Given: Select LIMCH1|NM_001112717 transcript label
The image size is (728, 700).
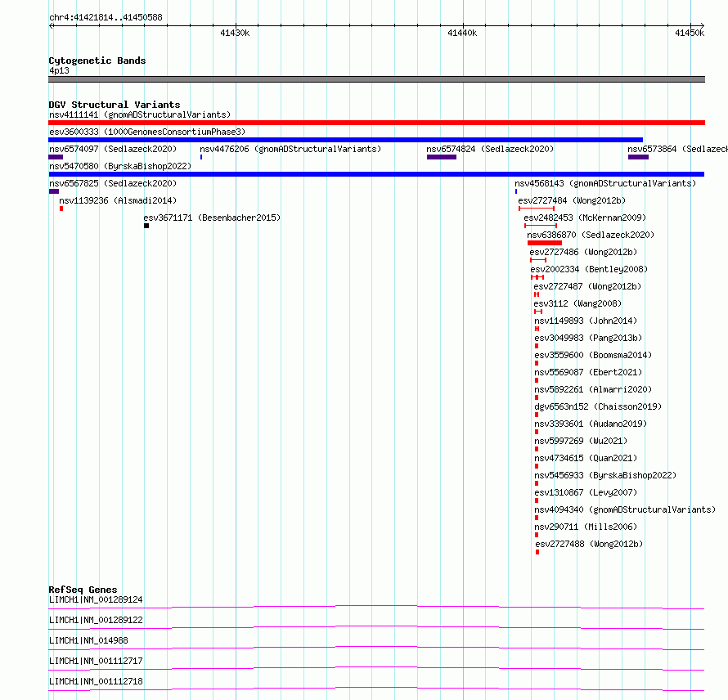Looking at the screenshot, I should (96, 661).
